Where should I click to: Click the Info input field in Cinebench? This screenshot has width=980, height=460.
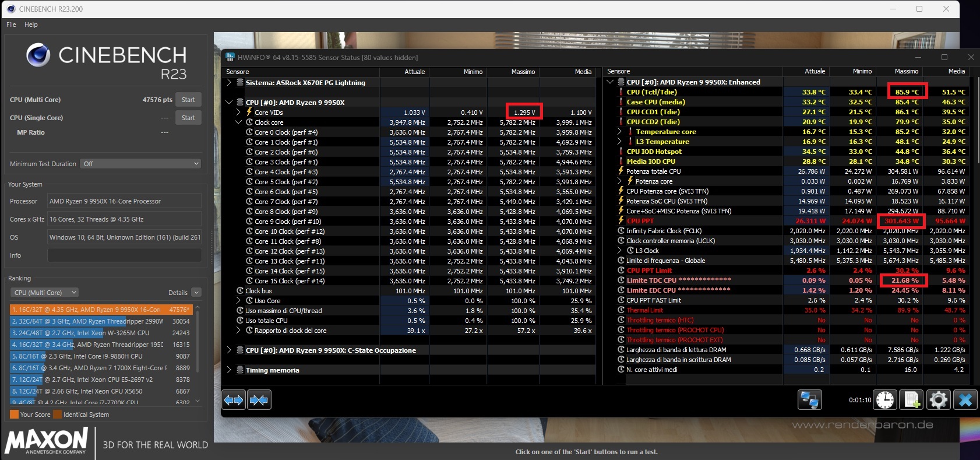pyautogui.click(x=124, y=255)
